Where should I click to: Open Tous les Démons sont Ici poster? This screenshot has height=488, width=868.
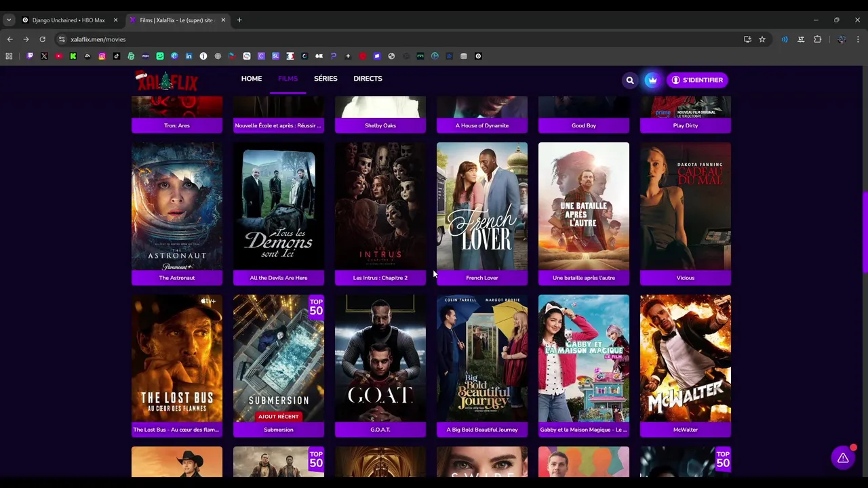point(279,206)
